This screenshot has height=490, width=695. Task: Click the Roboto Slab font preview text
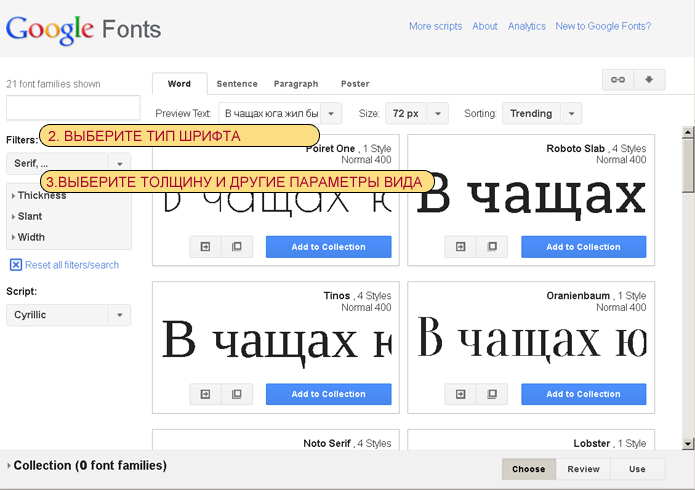(x=531, y=196)
